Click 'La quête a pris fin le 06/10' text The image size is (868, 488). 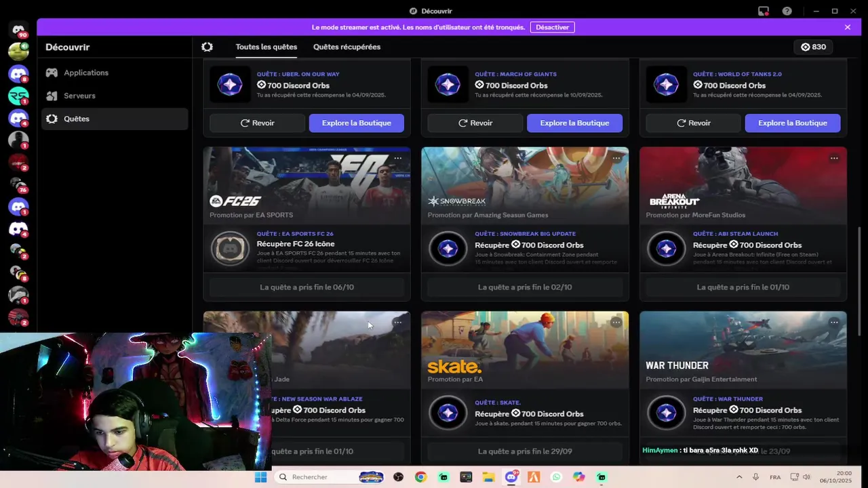307,287
